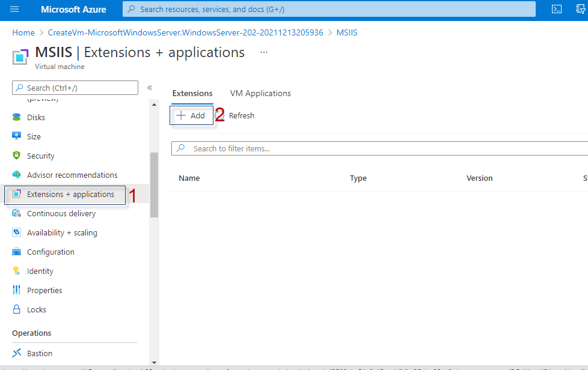Switch to the VM Applications tab

pos(260,93)
